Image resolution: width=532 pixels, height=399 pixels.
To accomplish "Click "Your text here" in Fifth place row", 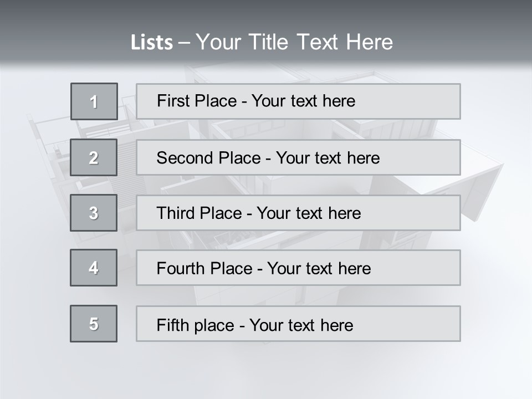I will tap(301, 325).
